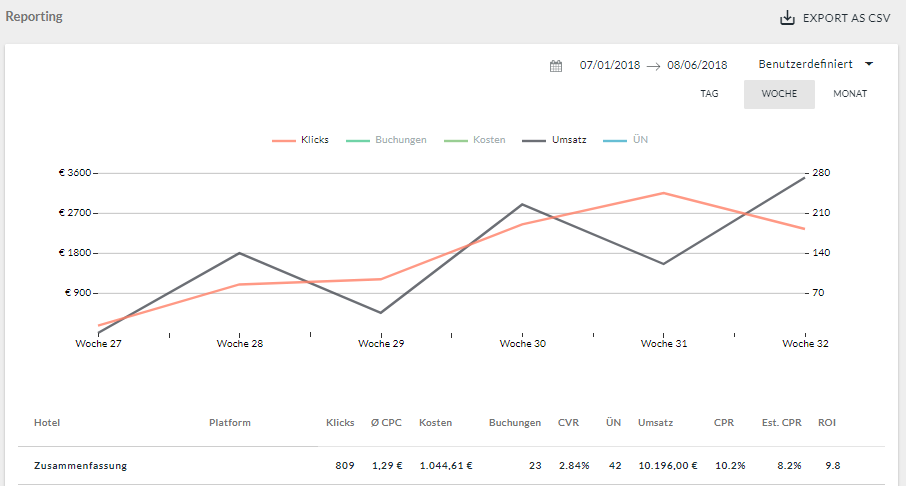This screenshot has width=906, height=486.
Task: Click the ROI column header
Action: tap(827, 423)
